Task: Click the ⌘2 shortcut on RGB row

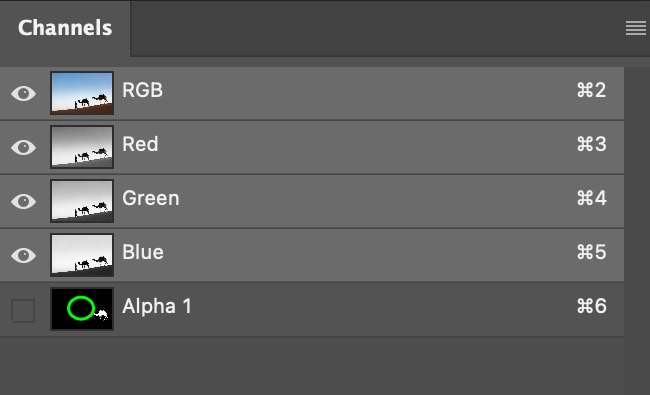Action: [x=592, y=90]
